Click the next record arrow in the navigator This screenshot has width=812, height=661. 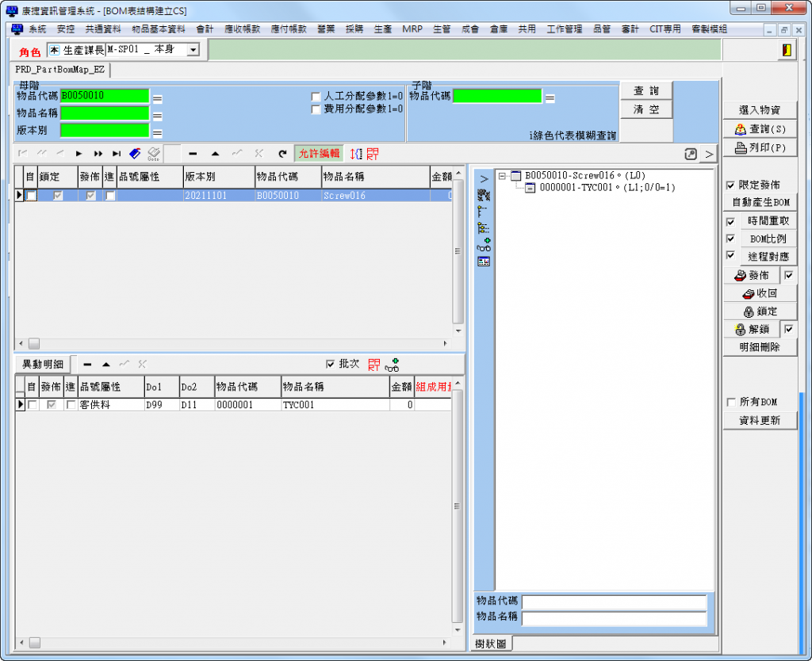(x=79, y=153)
